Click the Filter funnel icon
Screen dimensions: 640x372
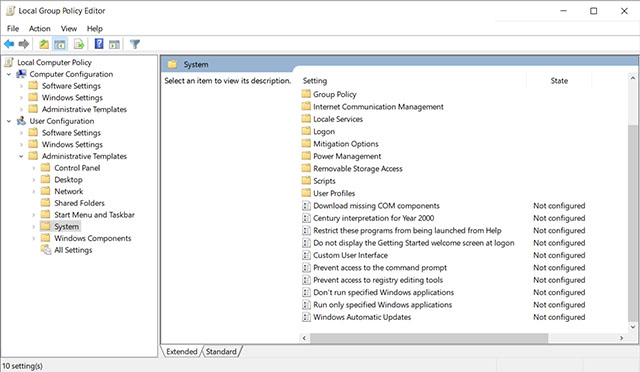pyautogui.click(x=135, y=44)
